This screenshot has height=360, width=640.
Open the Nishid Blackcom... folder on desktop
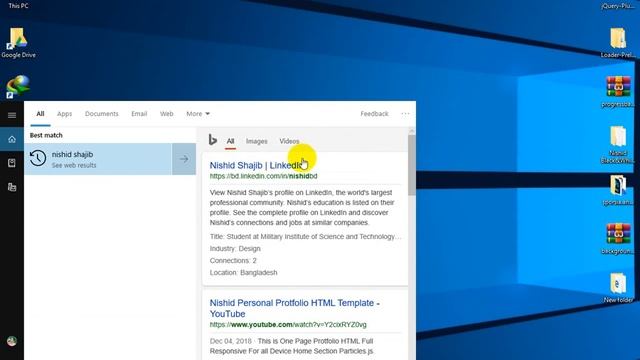(618, 145)
